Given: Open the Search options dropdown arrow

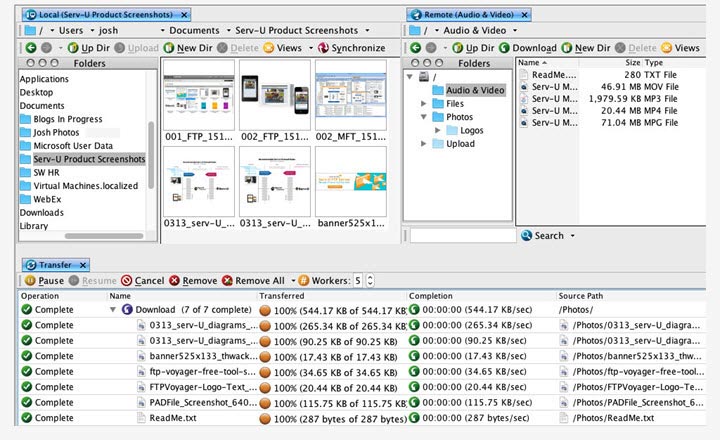Looking at the screenshot, I should (x=573, y=236).
